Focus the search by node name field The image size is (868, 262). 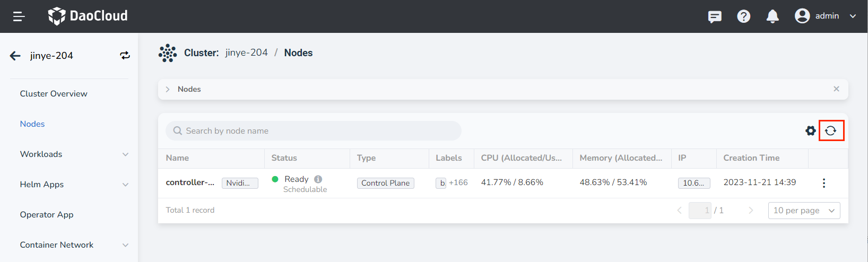coord(318,131)
